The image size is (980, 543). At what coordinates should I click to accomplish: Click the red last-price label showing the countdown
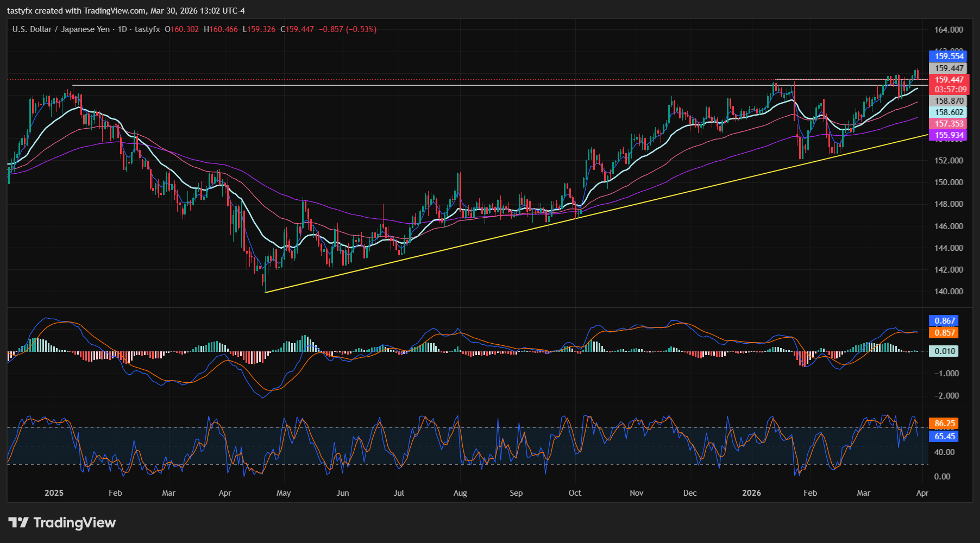tap(949, 85)
